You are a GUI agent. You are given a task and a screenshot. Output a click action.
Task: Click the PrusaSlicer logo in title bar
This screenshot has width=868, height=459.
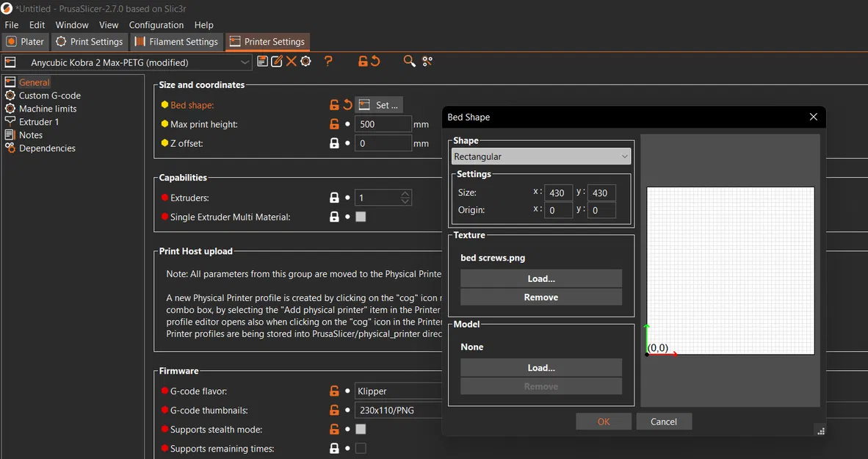[x=7, y=8]
